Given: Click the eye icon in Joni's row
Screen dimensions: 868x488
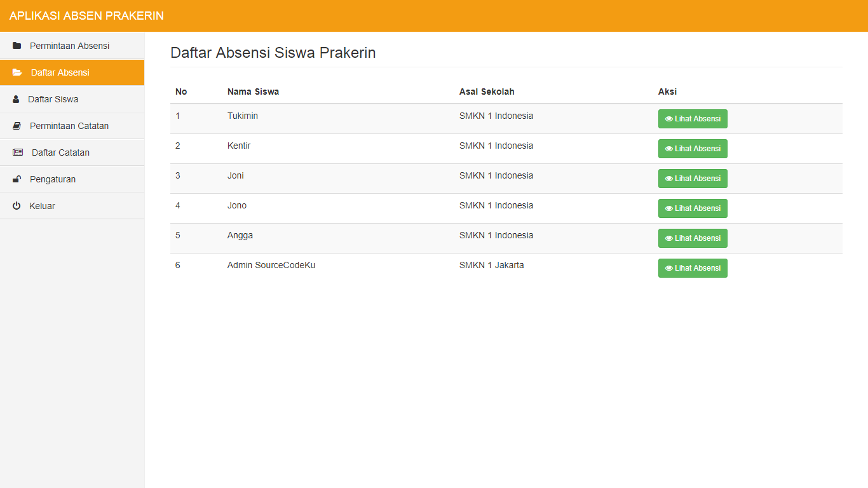Looking at the screenshot, I should pyautogui.click(x=668, y=179).
